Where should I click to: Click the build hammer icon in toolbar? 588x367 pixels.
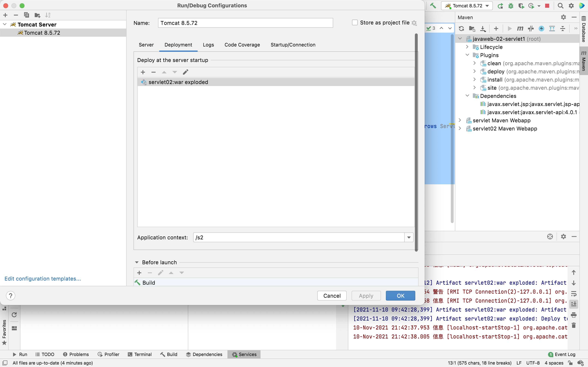tap(433, 6)
